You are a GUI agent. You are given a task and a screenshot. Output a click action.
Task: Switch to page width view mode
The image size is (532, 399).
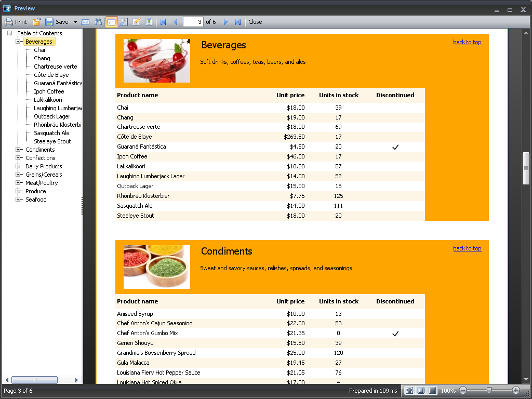[409, 391]
